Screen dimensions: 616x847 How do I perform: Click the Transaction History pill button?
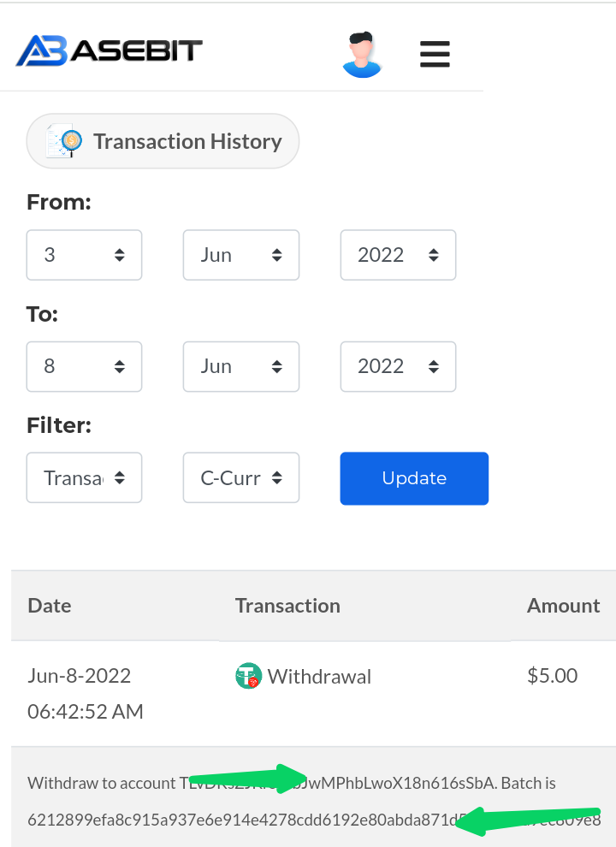(163, 141)
